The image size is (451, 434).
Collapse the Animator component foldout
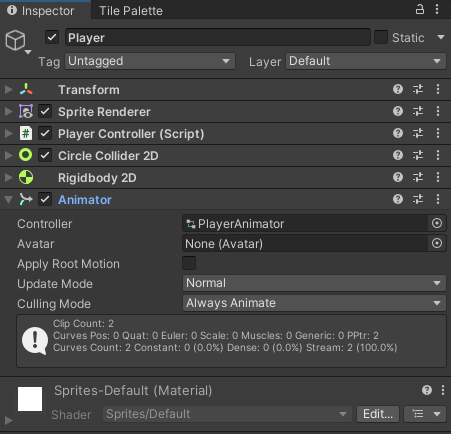point(8,200)
